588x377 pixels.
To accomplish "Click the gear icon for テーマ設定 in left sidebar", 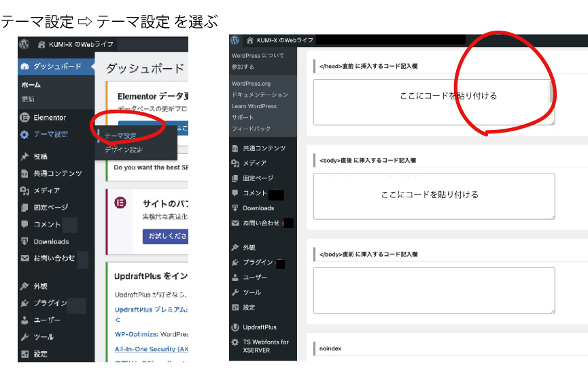I will pyautogui.click(x=24, y=135).
